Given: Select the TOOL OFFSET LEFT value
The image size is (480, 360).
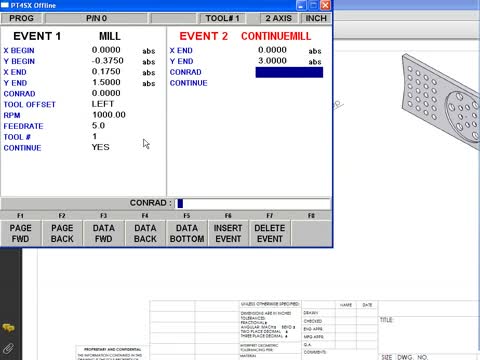Looking at the screenshot, I should [103, 104].
